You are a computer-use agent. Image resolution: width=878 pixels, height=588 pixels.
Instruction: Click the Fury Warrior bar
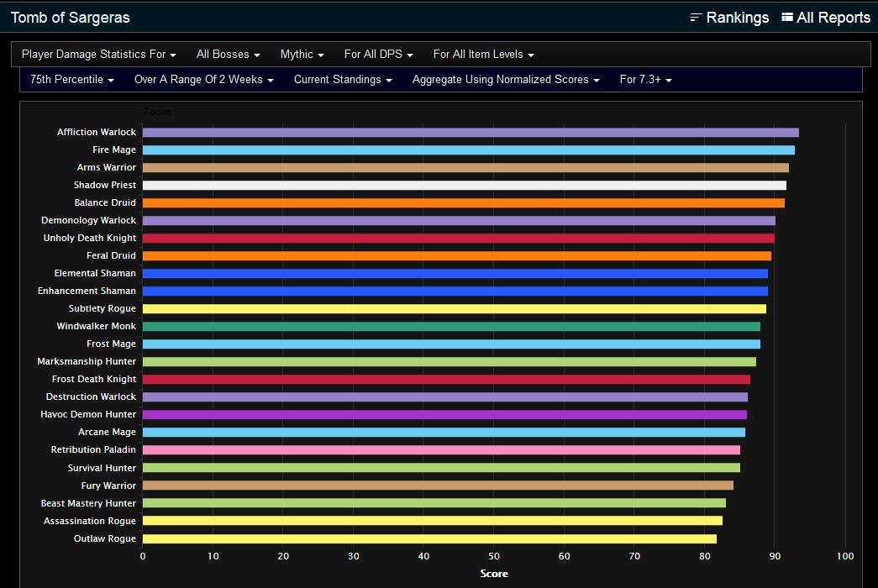point(438,486)
